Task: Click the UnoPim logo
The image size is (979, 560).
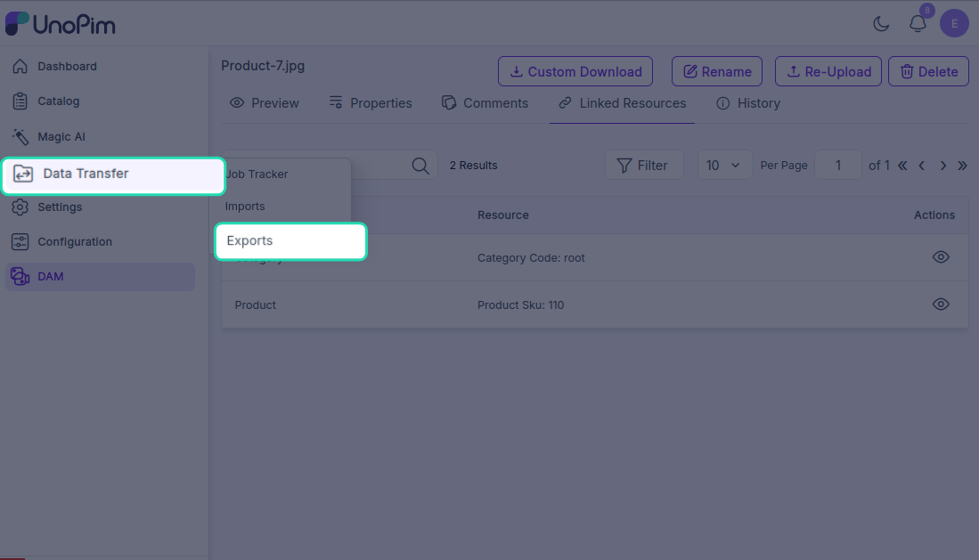Action: click(x=60, y=24)
